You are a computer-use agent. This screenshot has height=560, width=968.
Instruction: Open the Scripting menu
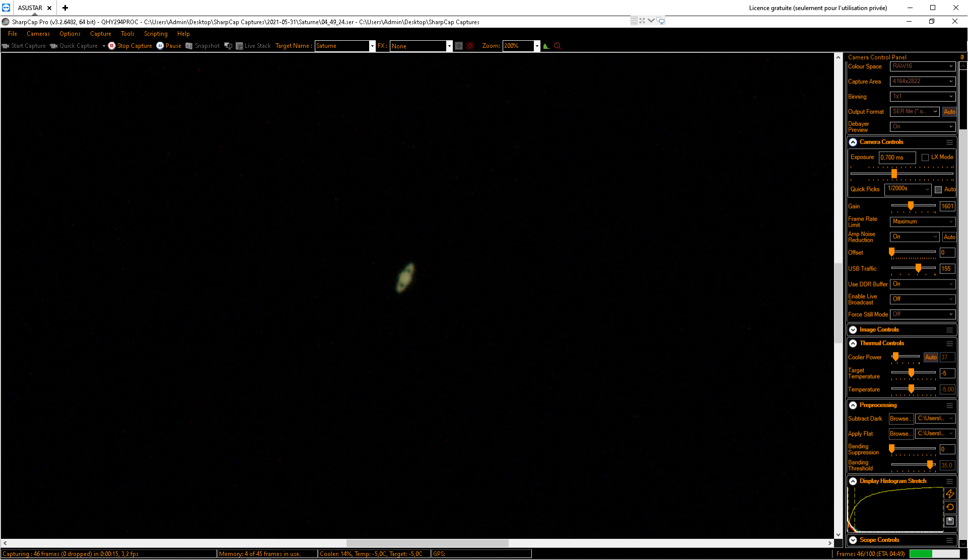156,34
